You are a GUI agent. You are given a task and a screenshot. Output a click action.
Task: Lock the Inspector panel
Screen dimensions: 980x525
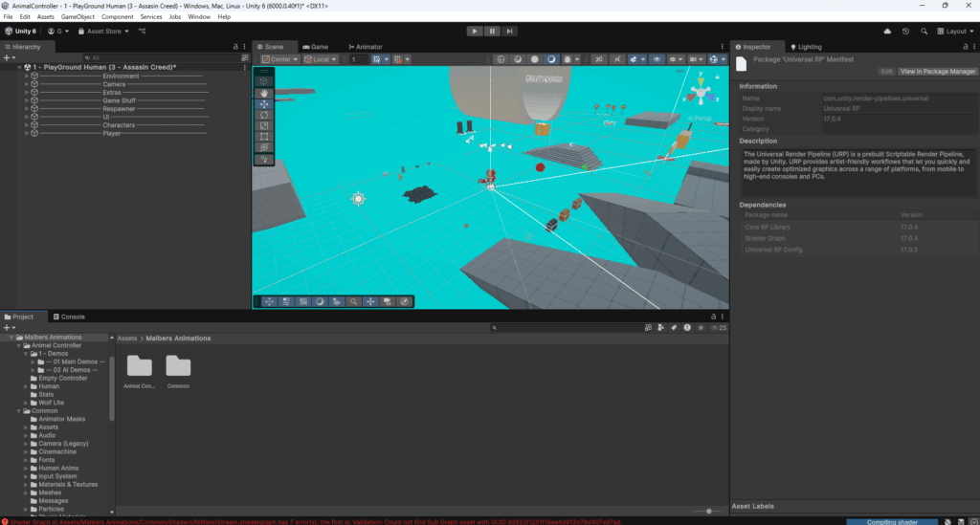(x=965, y=47)
